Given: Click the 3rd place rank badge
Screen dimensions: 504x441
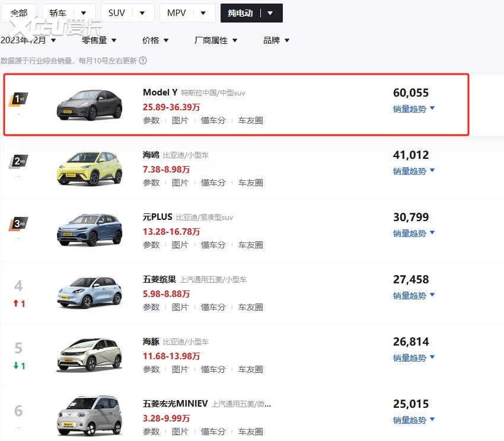Looking at the screenshot, I should point(18,224).
